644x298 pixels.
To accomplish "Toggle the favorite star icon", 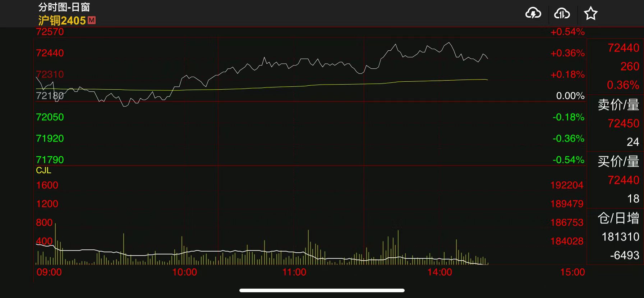I will (590, 14).
